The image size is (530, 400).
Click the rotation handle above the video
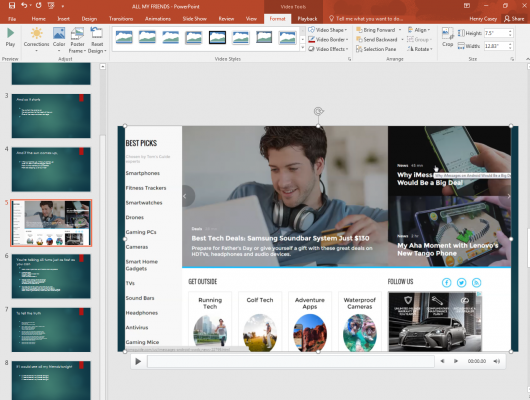(x=318, y=111)
